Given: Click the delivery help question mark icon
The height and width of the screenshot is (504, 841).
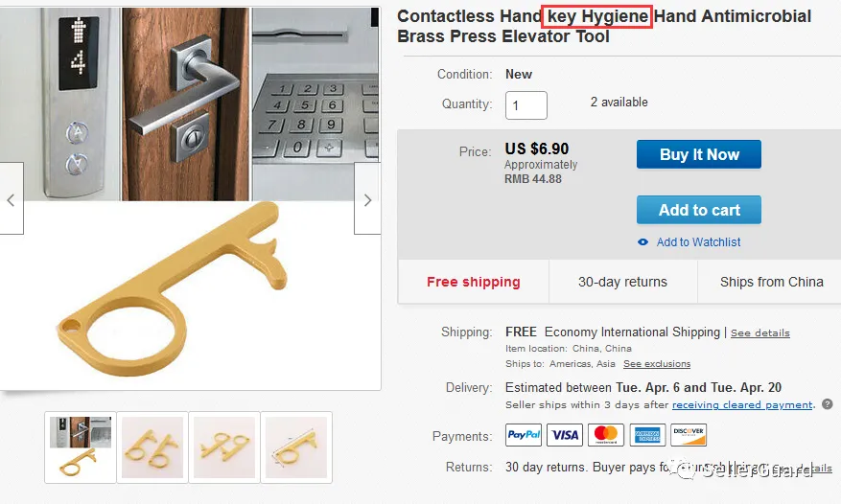Looking at the screenshot, I should pyautogui.click(x=828, y=404).
